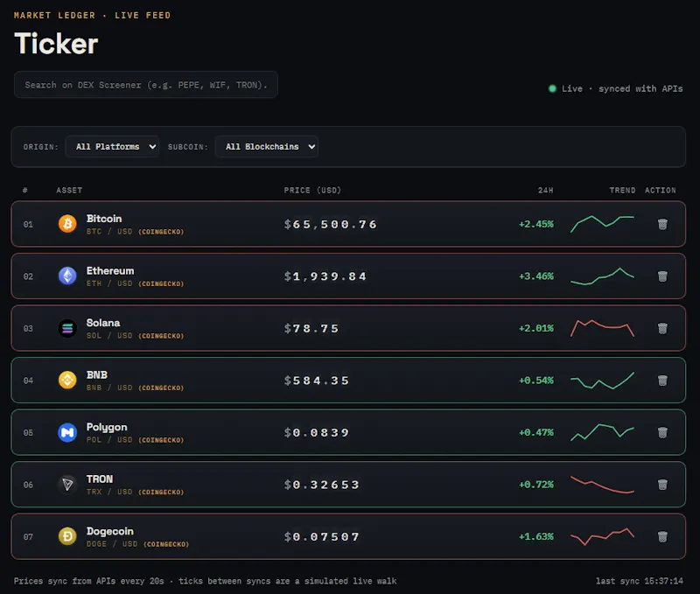Open the All Platforms origin dropdown
This screenshot has width=700, height=594.
point(112,146)
